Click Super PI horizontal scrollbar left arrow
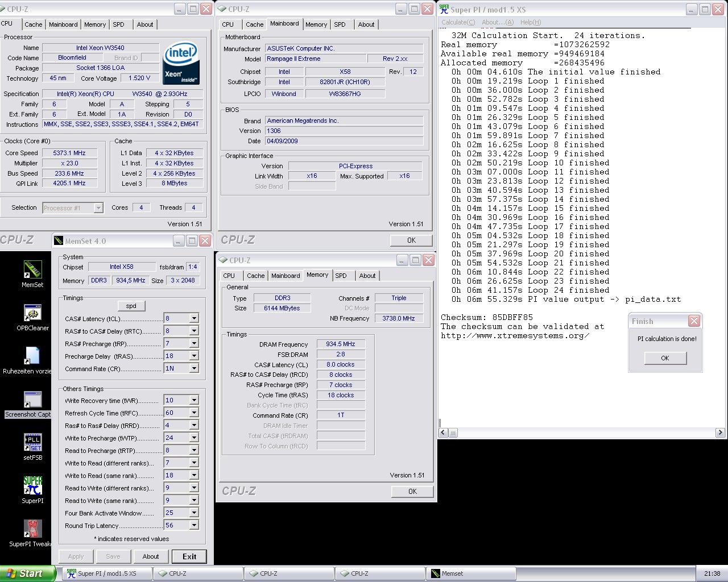The width and height of the screenshot is (728, 582). [x=444, y=433]
